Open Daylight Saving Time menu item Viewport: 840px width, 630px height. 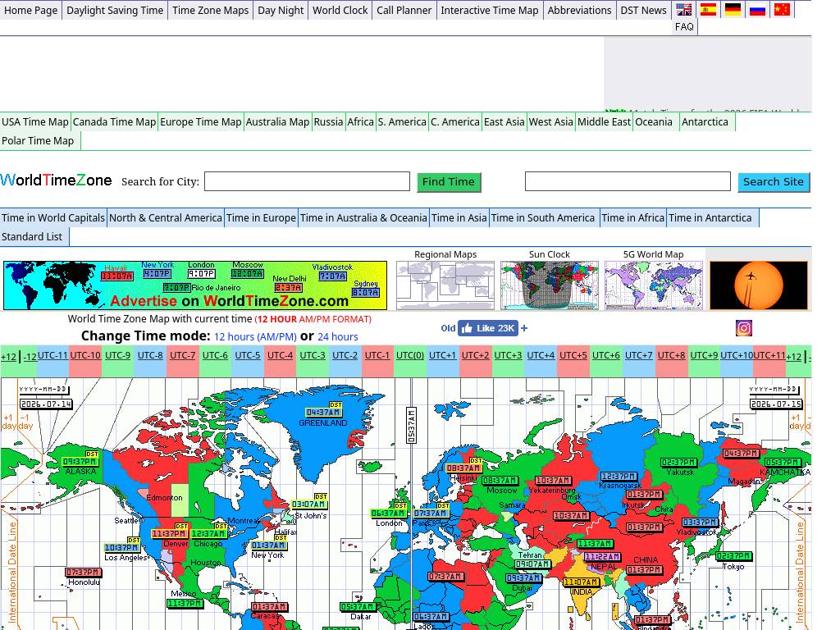pos(115,10)
